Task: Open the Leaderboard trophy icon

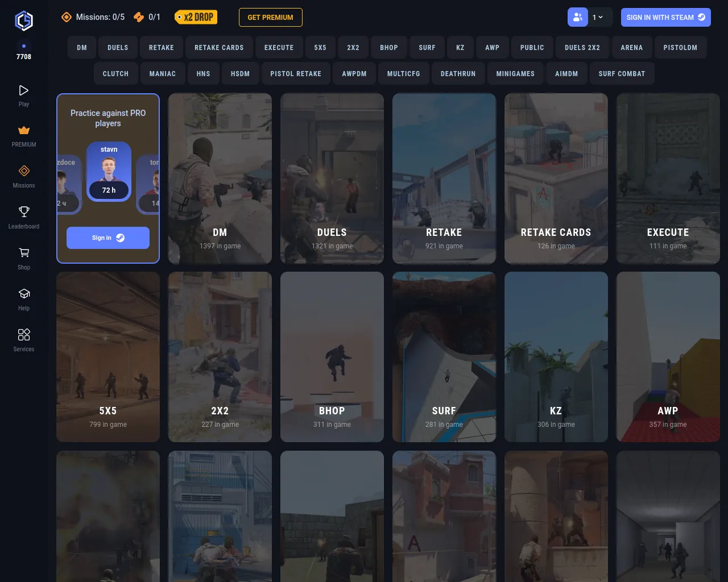Action: click(24, 213)
